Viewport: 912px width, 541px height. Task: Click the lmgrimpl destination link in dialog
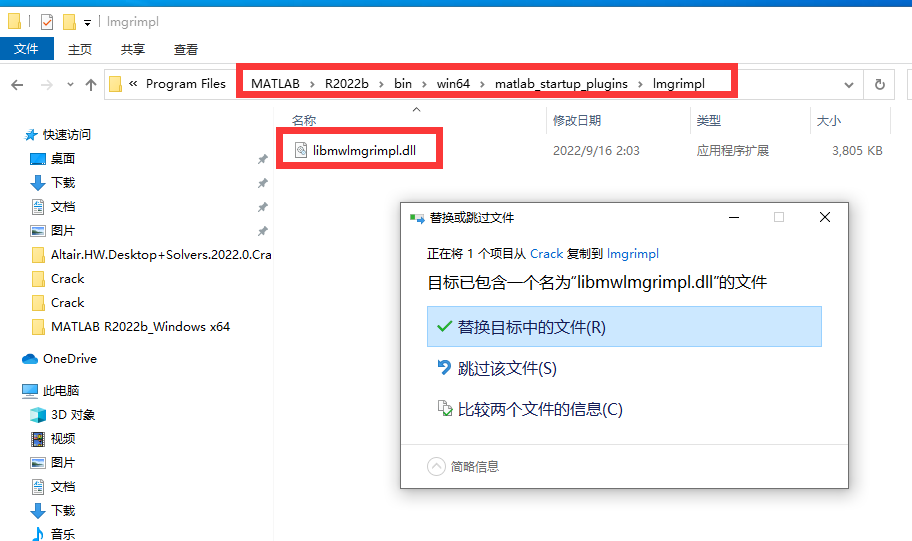(x=632, y=254)
